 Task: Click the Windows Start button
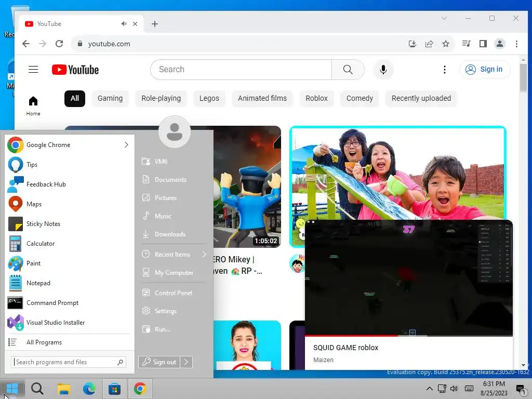pos(12,389)
